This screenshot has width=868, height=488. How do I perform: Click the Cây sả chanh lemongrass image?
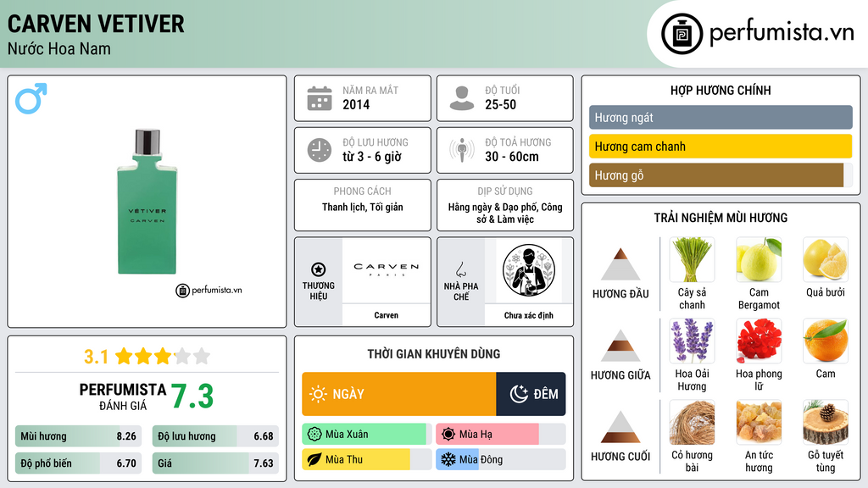coord(692,259)
